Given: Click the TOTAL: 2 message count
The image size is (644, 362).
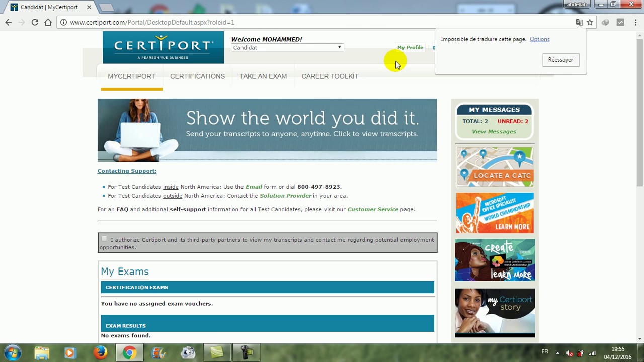Looking at the screenshot, I should [x=475, y=121].
